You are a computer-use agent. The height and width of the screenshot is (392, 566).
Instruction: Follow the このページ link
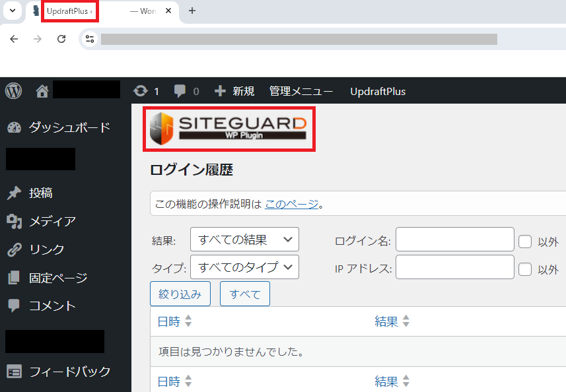[291, 204]
